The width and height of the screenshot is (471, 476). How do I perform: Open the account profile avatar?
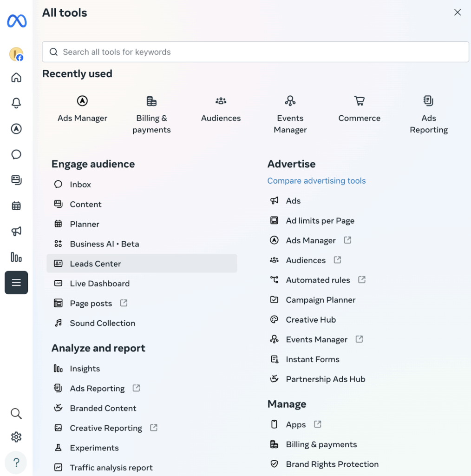coord(16,54)
